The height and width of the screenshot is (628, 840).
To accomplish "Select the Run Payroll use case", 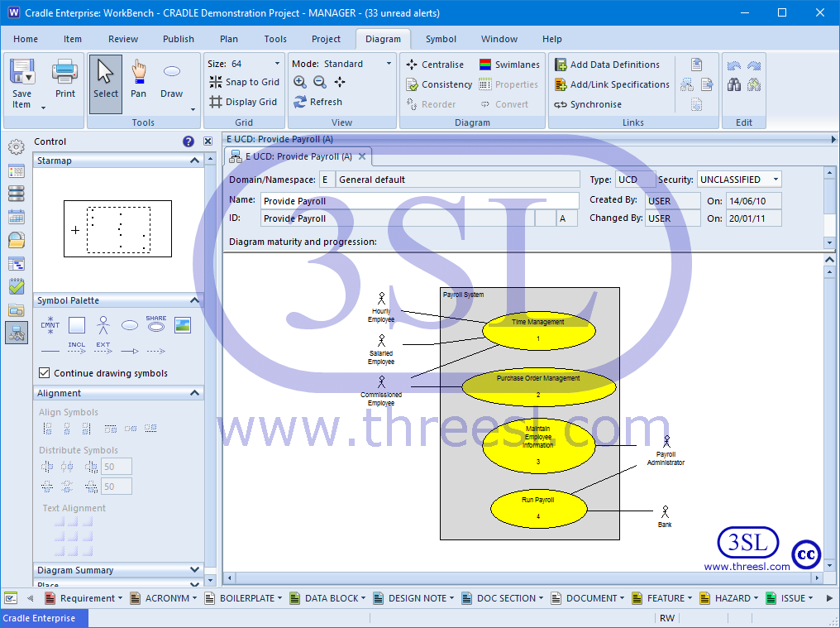I will tap(538, 508).
